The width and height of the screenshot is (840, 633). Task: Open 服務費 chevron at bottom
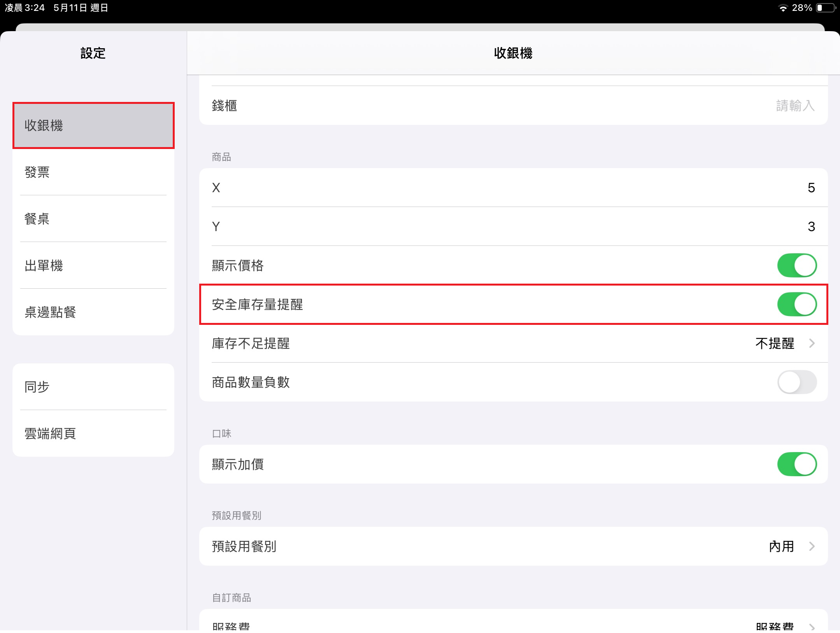pyautogui.click(x=812, y=626)
